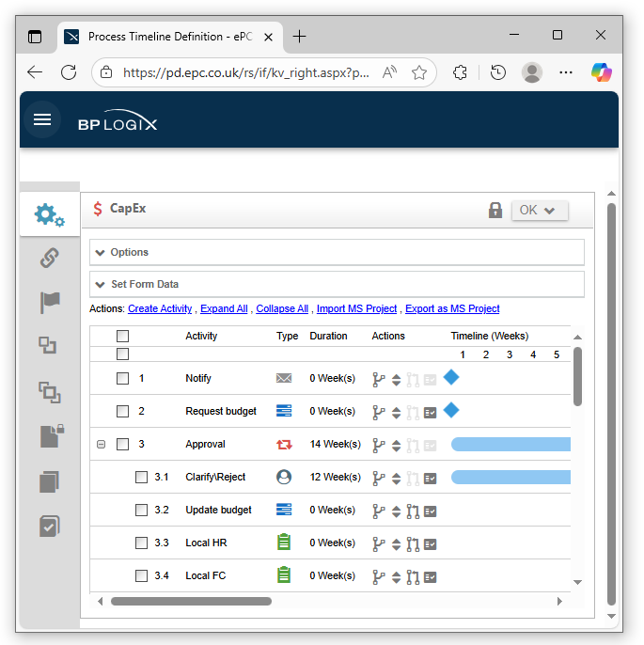Collapse the Approval activity tree node

(101, 445)
